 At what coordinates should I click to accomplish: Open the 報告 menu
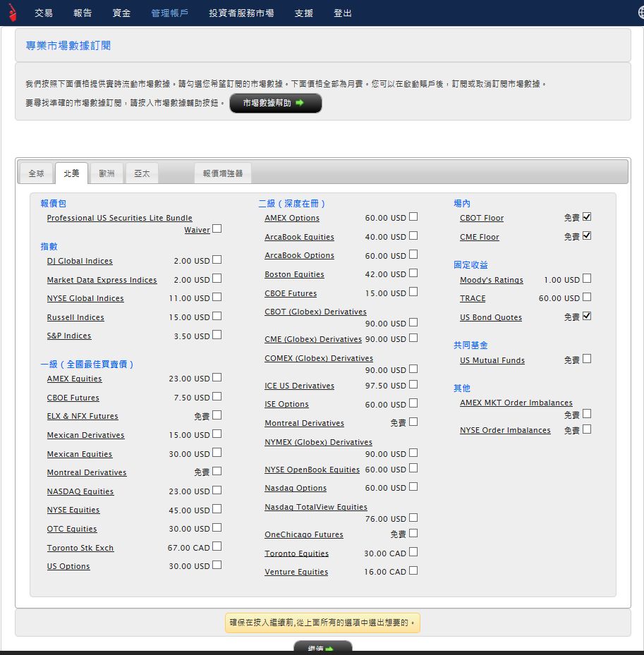pyautogui.click(x=83, y=13)
